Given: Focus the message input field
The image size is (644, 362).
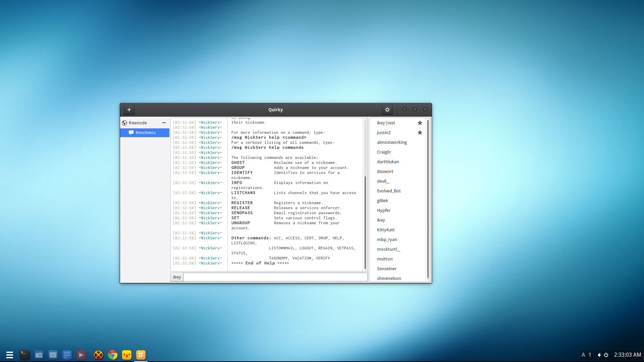Looking at the screenshot, I should point(276,277).
